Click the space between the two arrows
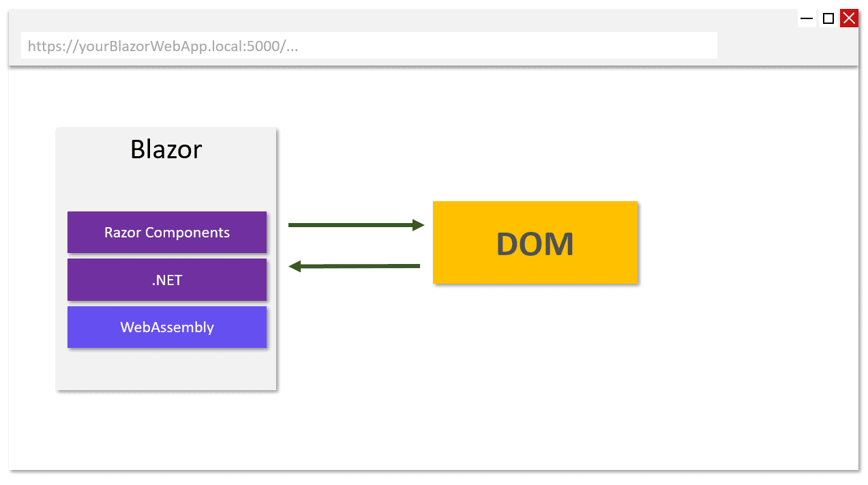The height and width of the screenshot is (485, 868). (x=355, y=244)
